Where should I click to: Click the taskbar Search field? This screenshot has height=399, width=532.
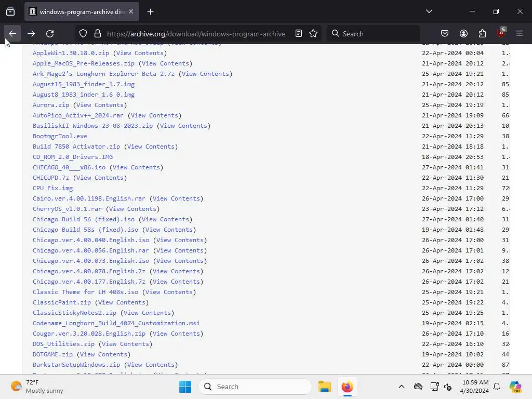click(x=255, y=387)
